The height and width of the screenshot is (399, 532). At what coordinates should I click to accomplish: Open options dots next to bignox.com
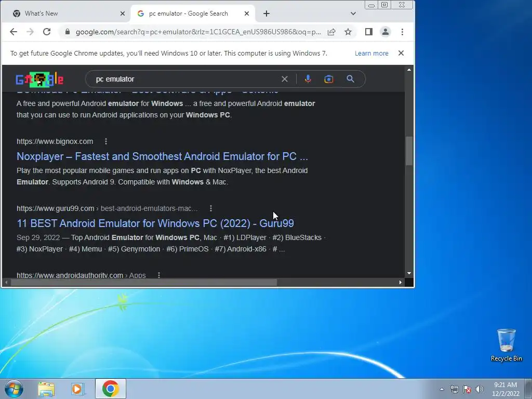coord(106,141)
